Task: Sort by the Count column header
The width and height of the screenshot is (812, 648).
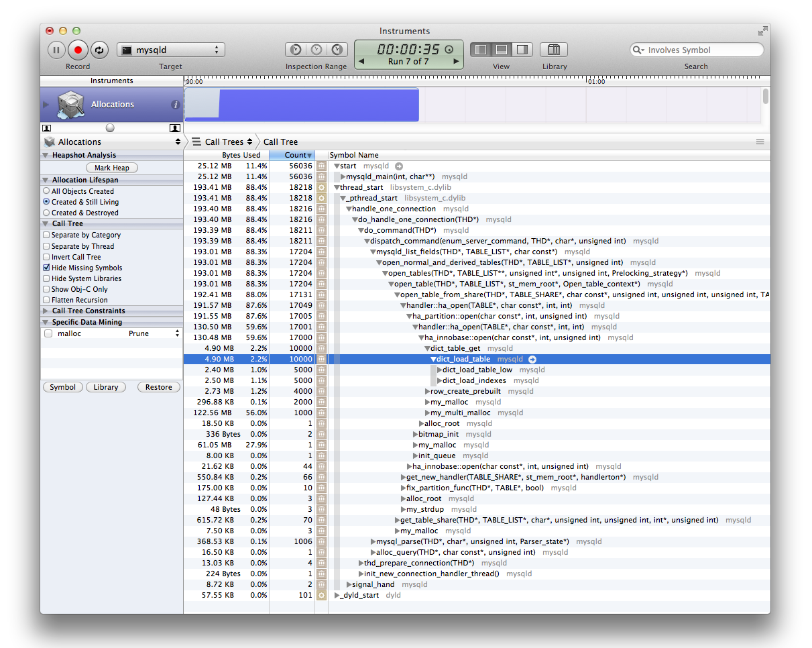Action: 295,155
